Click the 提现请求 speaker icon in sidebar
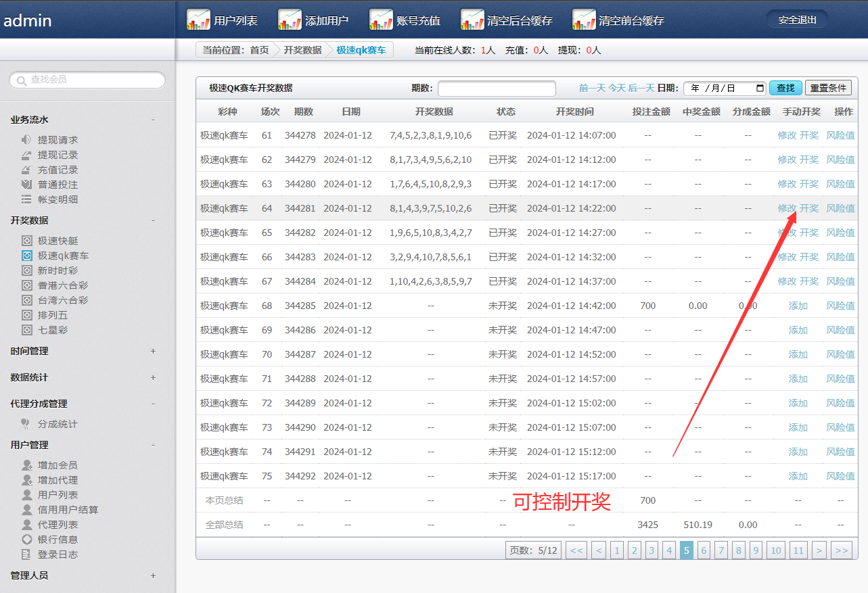This screenshot has height=593, width=868. pos(26,140)
